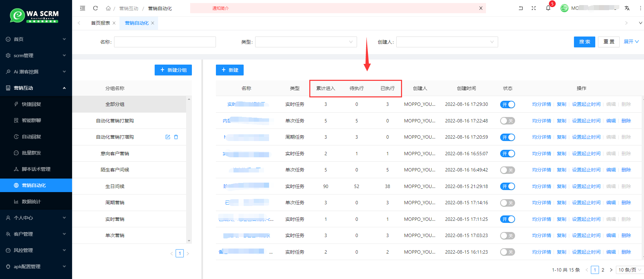Image resolution: width=644 pixels, height=279 pixels.
Task: Click the group list vertical scrollbar
Action: pyautogui.click(x=189, y=169)
